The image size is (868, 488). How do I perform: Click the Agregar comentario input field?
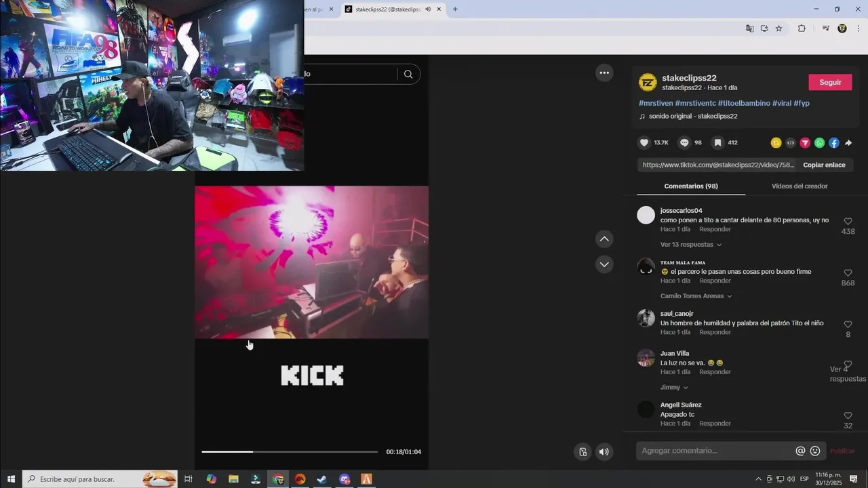coord(715,451)
